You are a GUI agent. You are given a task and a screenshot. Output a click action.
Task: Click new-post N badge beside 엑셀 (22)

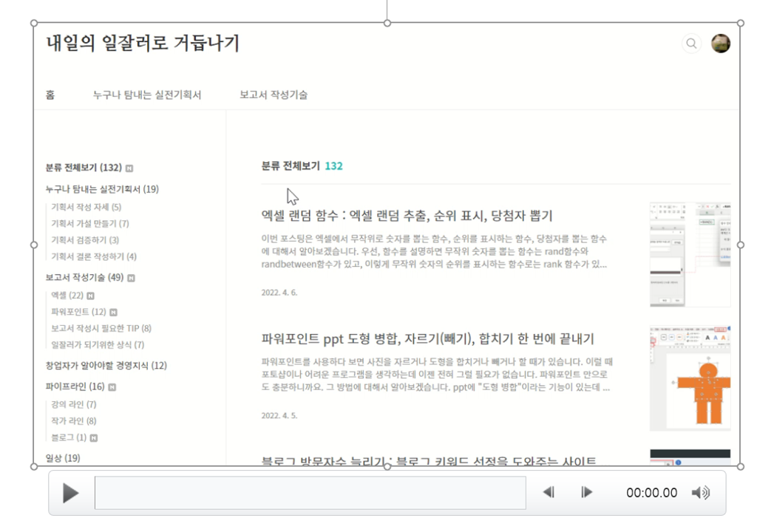coord(90,296)
